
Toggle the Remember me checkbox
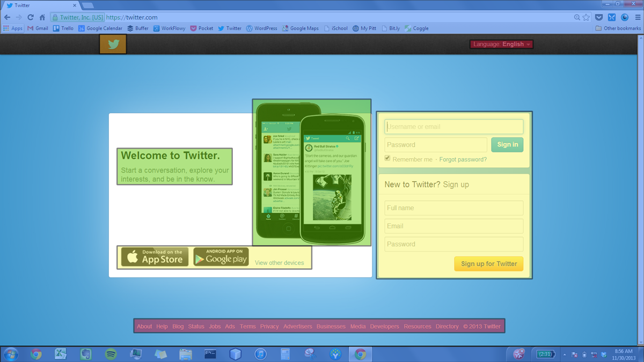[x=387, y=158]
